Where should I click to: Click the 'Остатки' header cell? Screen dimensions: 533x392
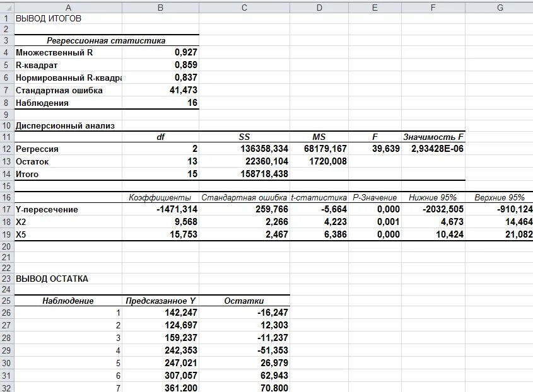tap(244, 301)
